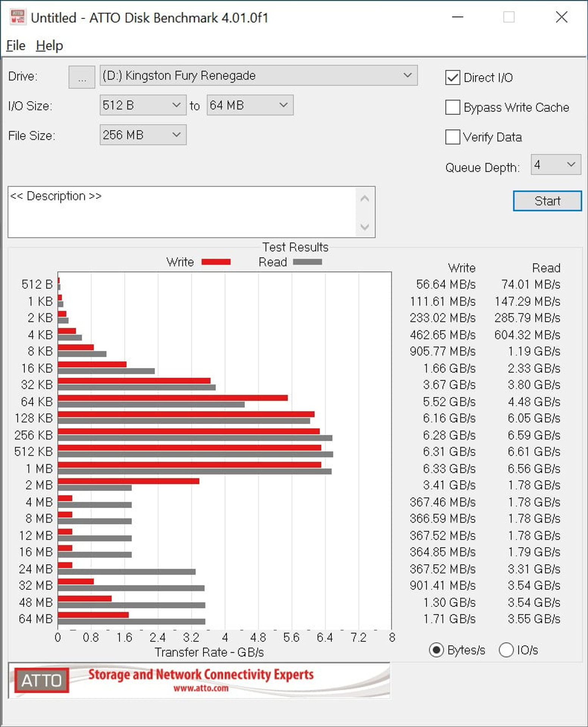Enable Bypass Write Cache checkbox

452,107
